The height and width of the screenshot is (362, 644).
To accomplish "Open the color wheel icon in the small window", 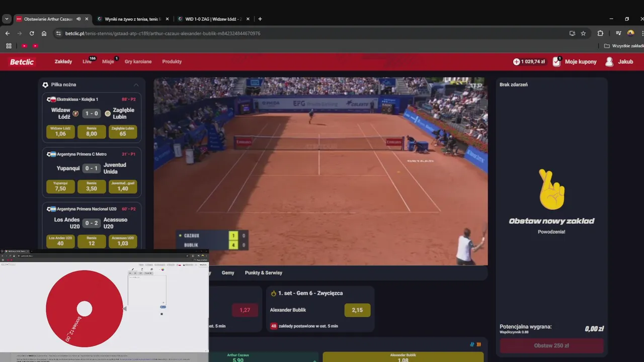I will [163, 269].
